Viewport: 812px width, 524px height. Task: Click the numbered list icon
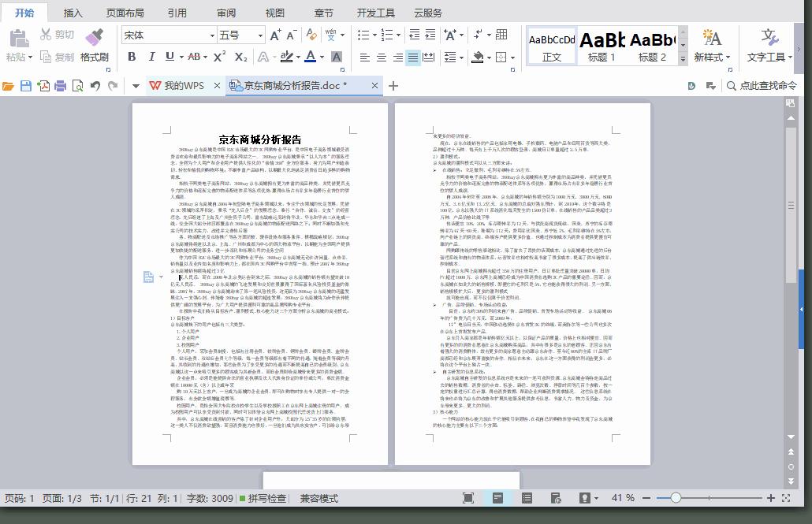[387, 35]
